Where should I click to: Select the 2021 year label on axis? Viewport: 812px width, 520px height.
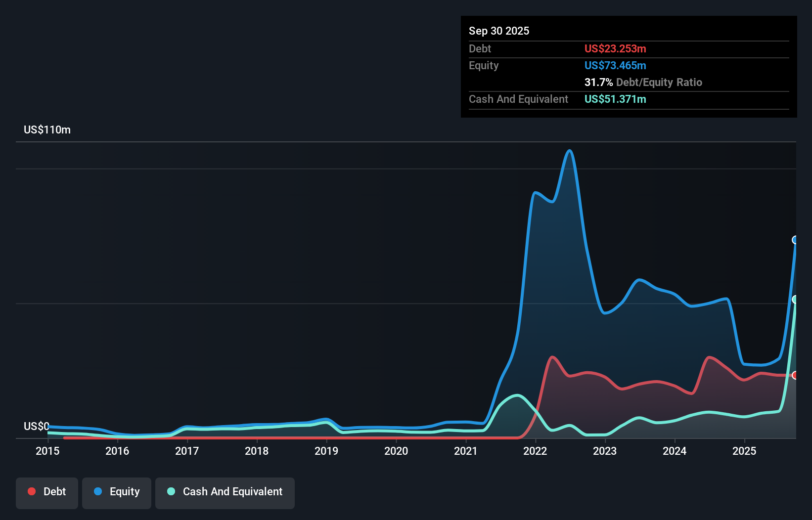pos(466,451)
